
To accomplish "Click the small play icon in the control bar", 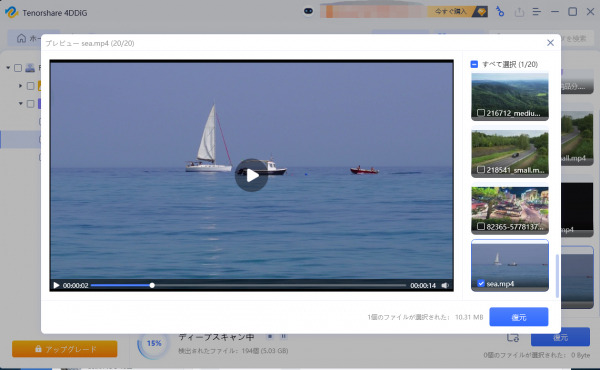I will coord(56,285).
